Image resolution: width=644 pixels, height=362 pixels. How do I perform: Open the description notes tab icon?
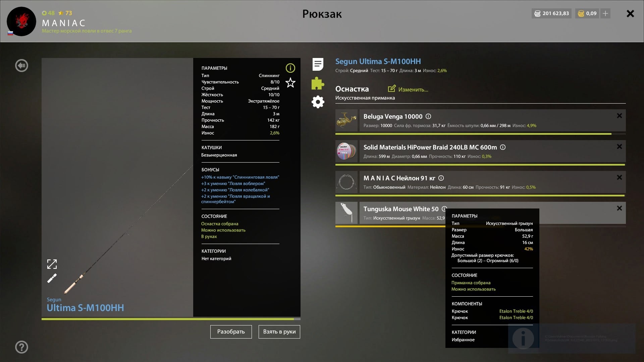[318, 64]
